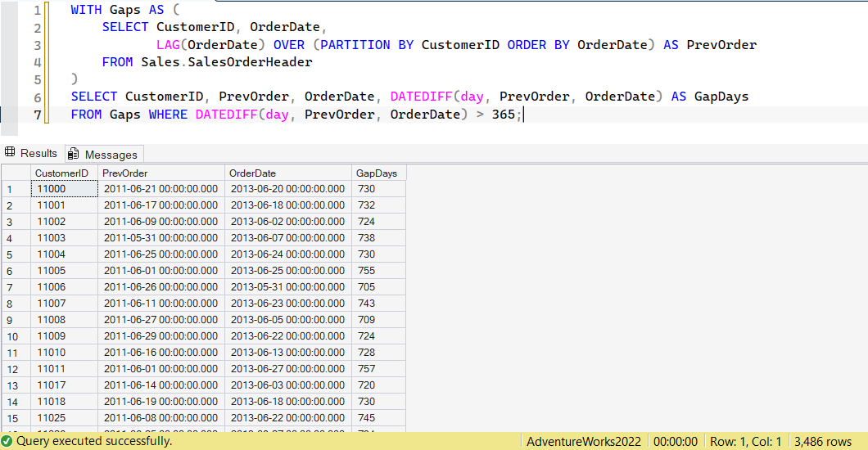Click the WITH keyword on line 1
The height and width of the screenshot is (450, 868).
tap(86, 10)
